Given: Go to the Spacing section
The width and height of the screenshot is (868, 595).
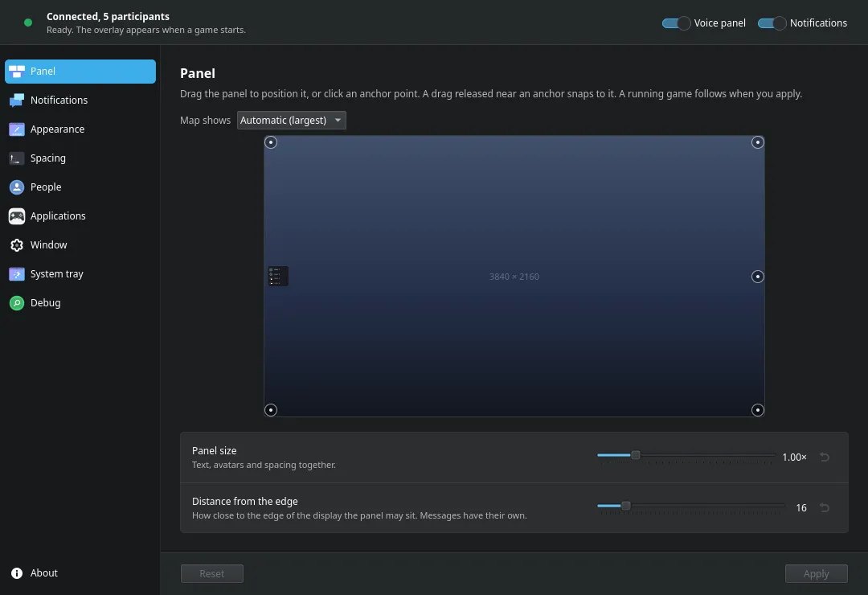Looking at the screenshot, I should [80, 158].
